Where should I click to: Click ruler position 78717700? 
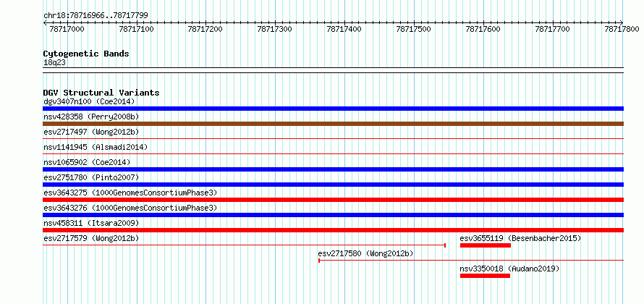pos(553,29)
